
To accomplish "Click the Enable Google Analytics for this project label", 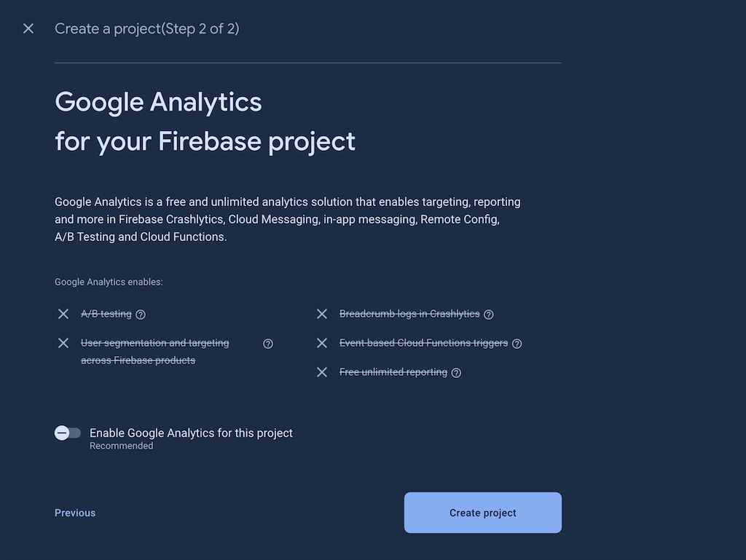I will tap(191, 433).
